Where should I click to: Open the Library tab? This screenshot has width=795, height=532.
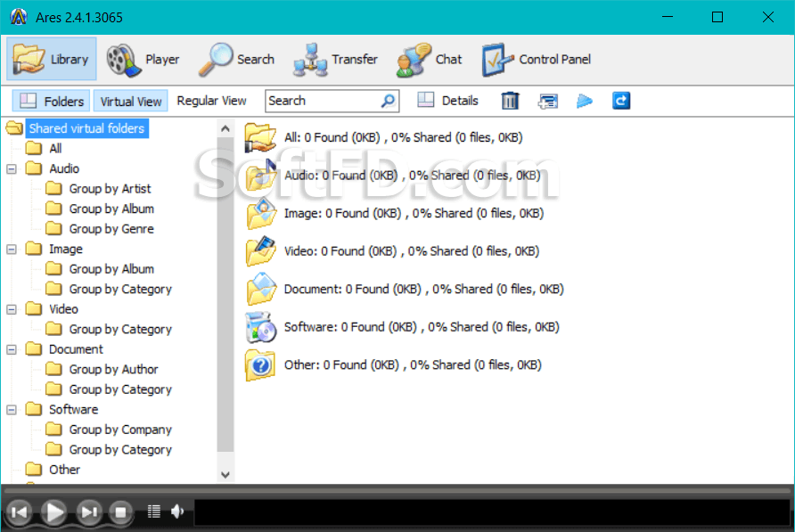point(51,59)
